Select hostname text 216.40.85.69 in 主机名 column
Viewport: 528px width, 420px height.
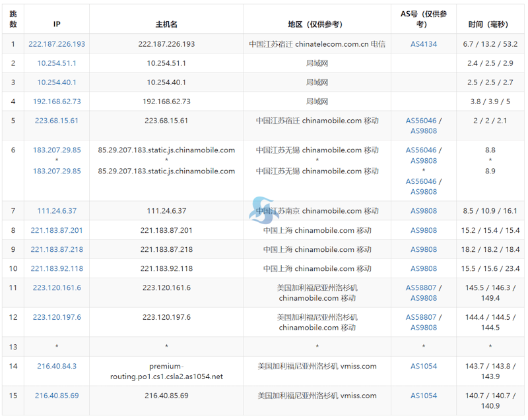(166, 396)
